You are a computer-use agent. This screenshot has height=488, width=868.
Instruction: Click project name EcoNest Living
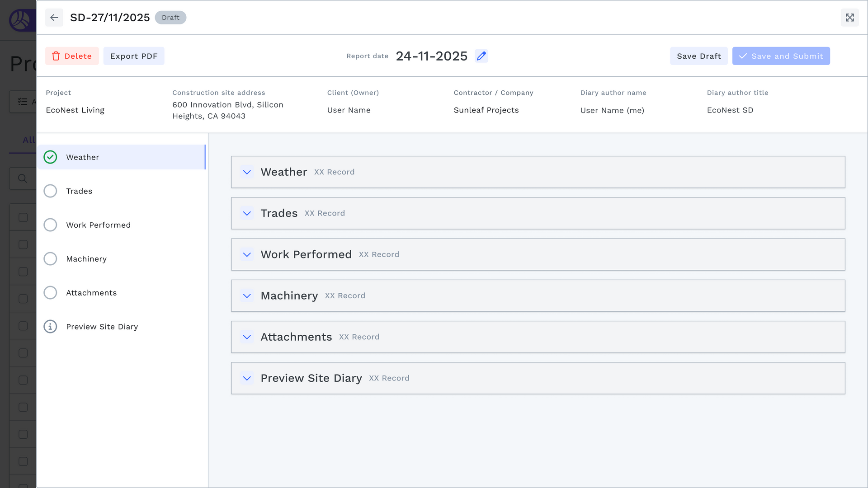click(x=75, y=110)
